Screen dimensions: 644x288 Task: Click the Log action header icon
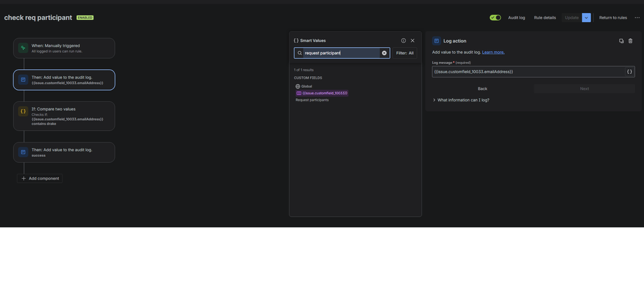(x=436, y=41)
